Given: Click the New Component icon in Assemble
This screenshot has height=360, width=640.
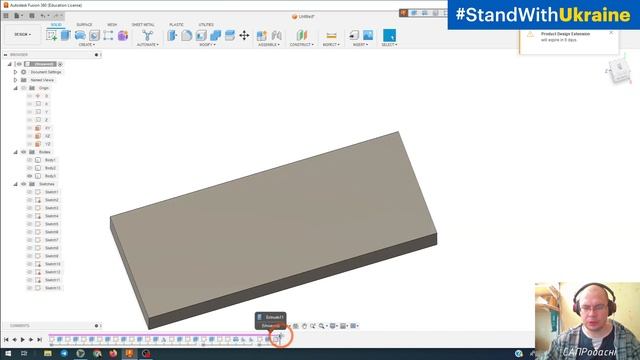Looking at the screenshot, I should pos(262,36).
